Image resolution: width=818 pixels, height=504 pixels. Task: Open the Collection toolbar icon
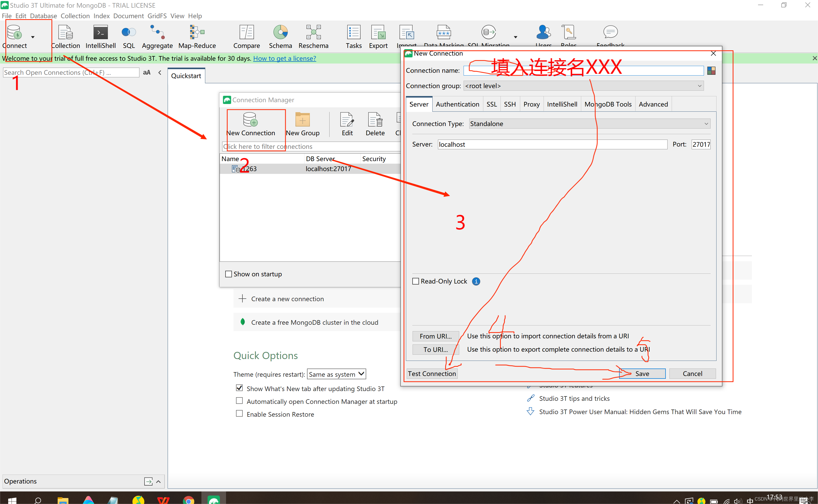(65, 33)
